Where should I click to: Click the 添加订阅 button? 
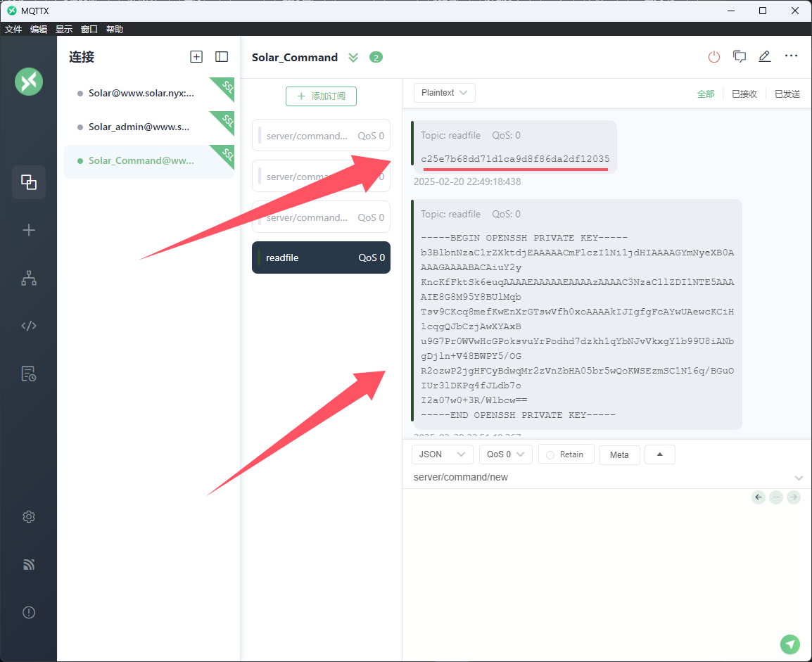point(321,96)
